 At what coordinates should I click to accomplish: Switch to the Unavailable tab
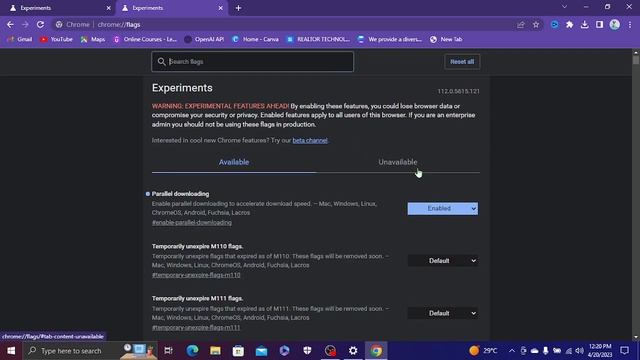coord(398,162)
